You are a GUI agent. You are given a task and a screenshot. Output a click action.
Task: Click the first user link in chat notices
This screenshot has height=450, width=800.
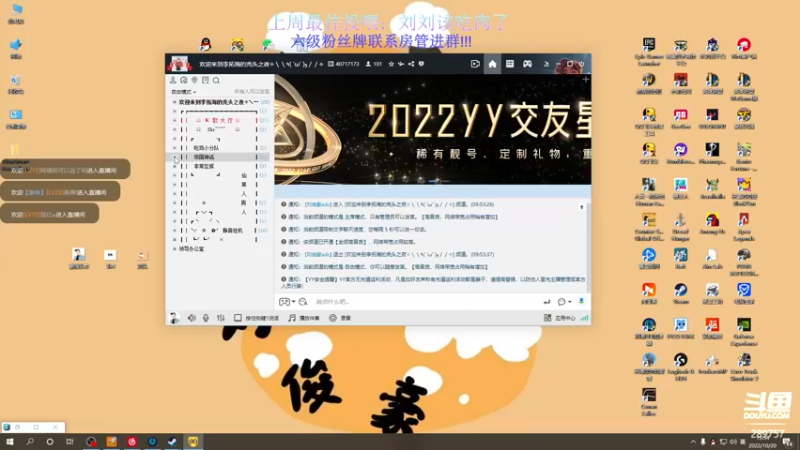coord(318,205)
